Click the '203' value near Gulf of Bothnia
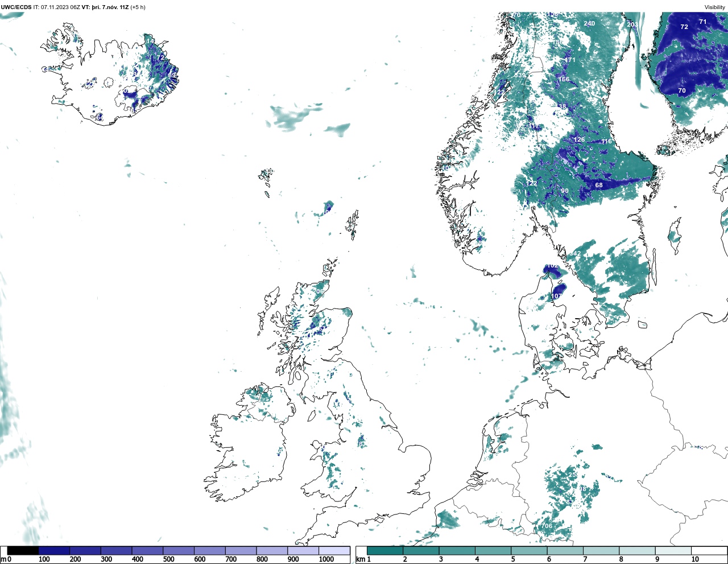The image size is (728, 564). tap(632, 24)
